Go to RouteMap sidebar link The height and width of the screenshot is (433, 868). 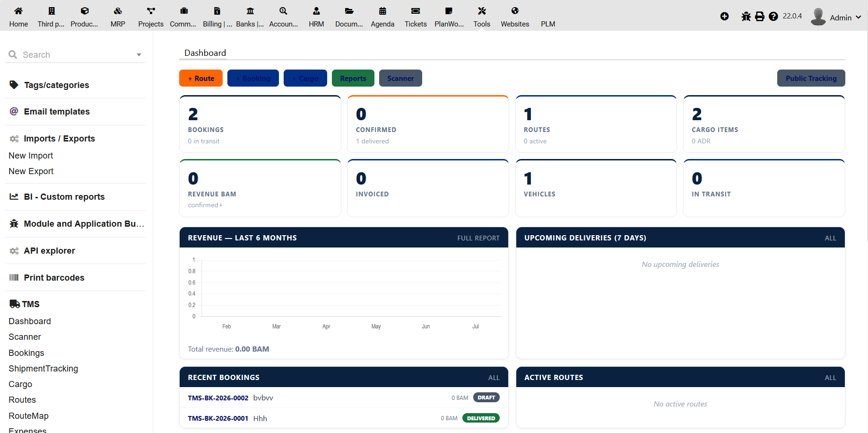[28, 416]
